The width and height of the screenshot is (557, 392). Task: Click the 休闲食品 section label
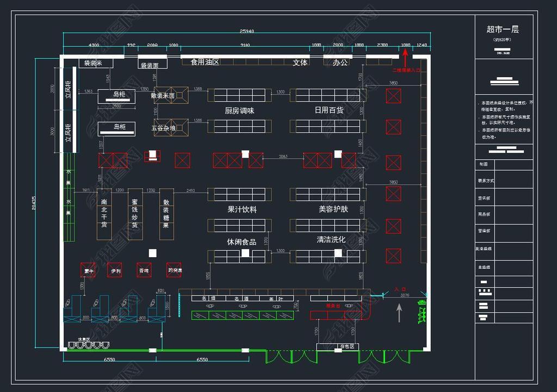click(x=242, y=242)
